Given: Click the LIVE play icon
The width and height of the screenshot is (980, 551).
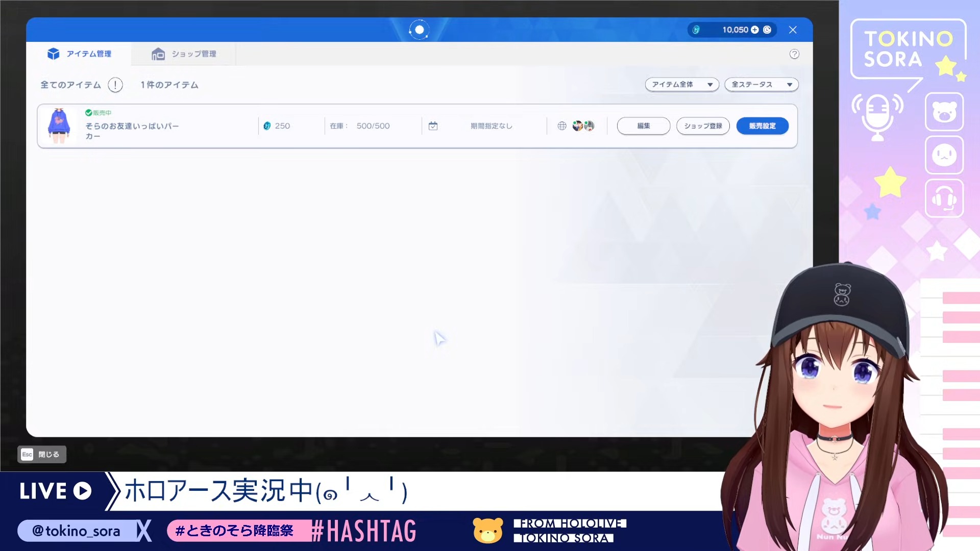Looking at the screenshot, I should (x=82, y=491).
